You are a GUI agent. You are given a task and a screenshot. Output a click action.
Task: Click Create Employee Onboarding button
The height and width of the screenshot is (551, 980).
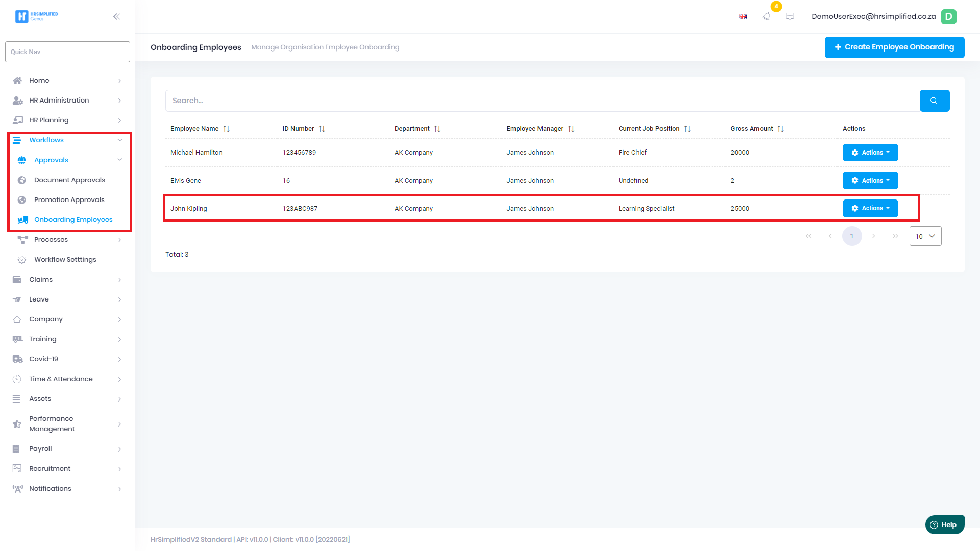894,47
